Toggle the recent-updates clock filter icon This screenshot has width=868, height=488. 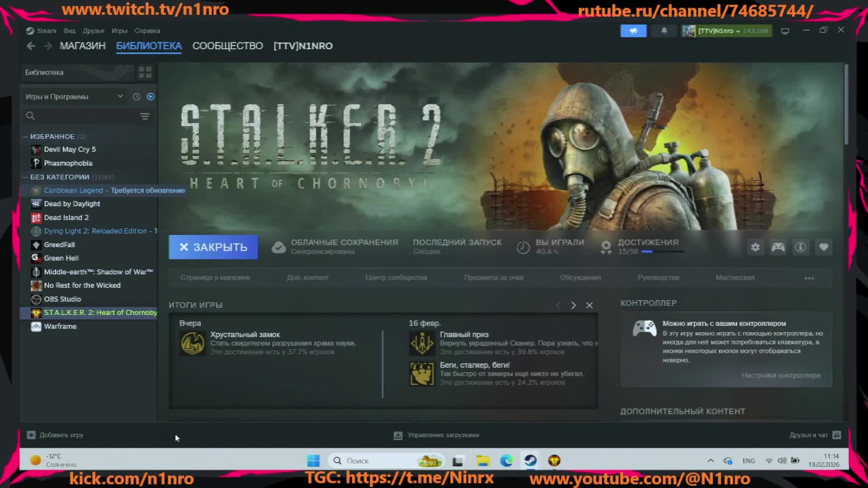click(137, 96)
